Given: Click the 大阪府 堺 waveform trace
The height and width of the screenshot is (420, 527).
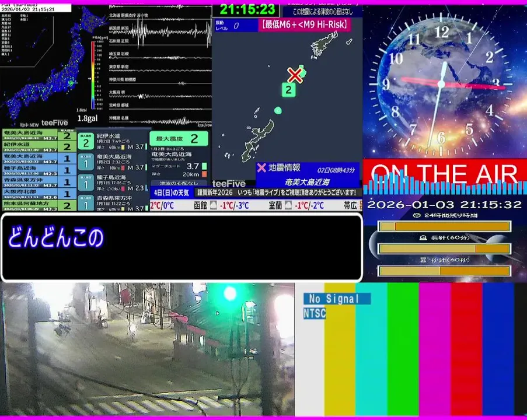Looking at the screenshot, I should point(160,96).
